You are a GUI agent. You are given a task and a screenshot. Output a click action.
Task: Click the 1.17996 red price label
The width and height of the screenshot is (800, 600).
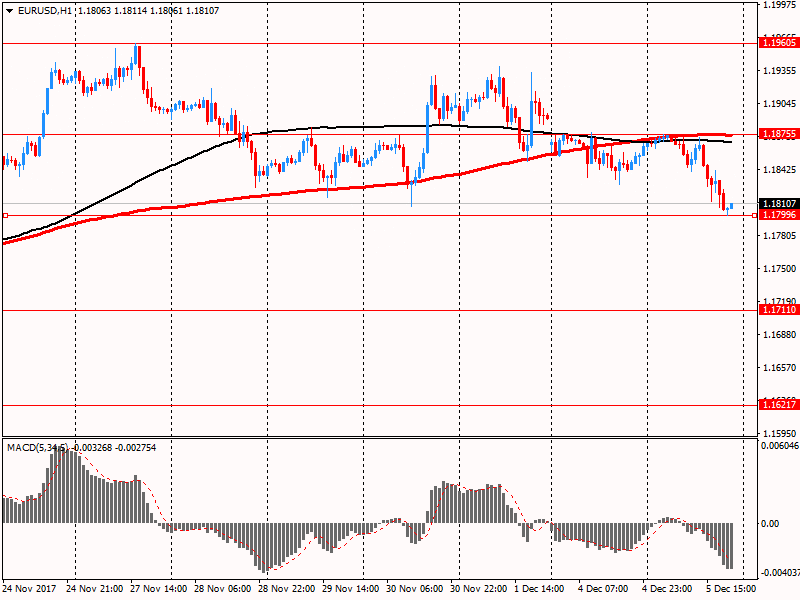779,215
